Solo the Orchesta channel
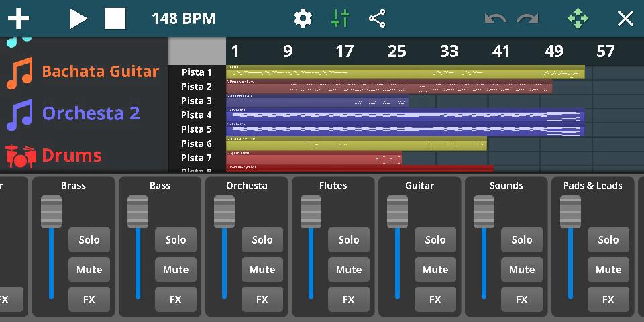This screenshot has width=644, height=322. 262,240
